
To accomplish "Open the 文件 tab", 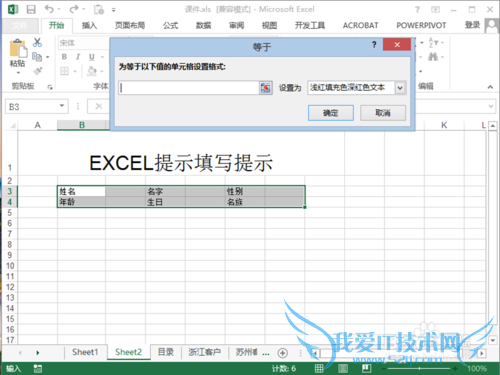I will pos(20,26).
